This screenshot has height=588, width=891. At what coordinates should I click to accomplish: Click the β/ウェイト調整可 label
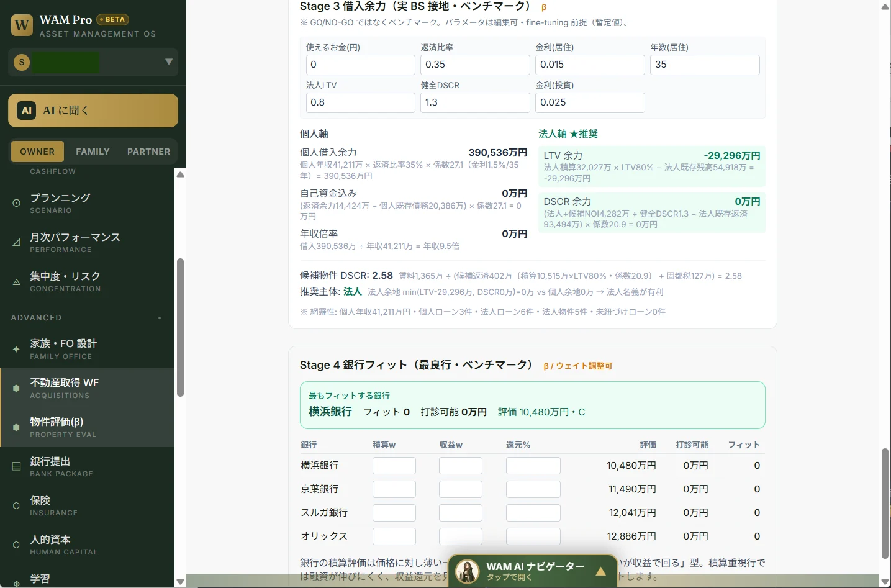point(577,366)
